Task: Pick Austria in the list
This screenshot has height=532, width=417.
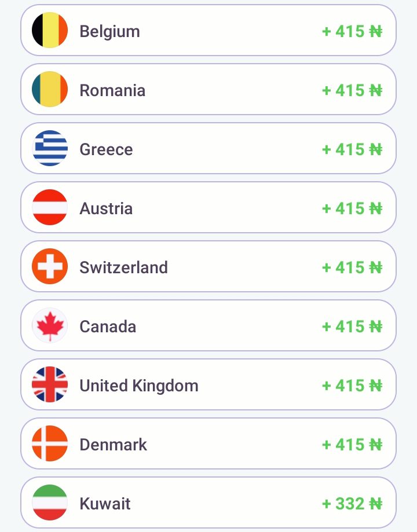Action: [x=106, y=208]
